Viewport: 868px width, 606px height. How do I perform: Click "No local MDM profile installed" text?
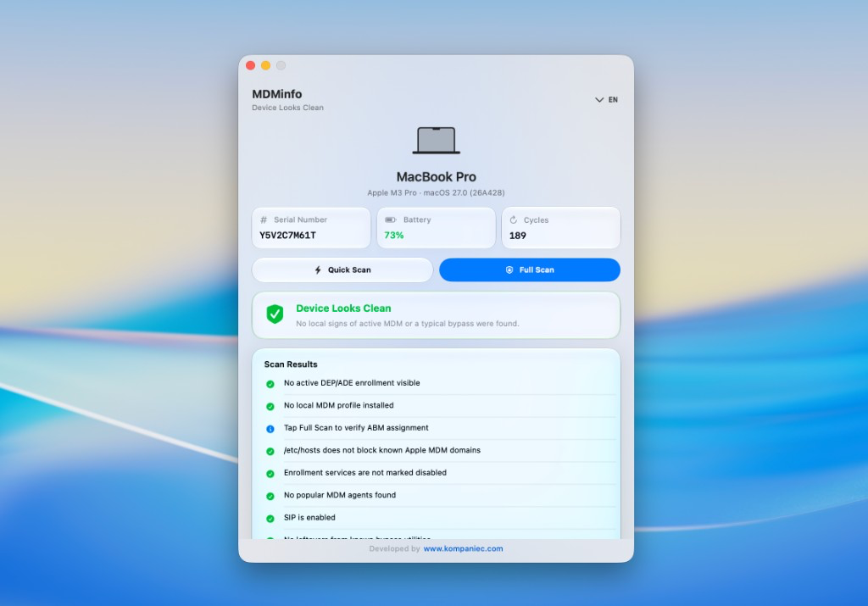(339, 405)
